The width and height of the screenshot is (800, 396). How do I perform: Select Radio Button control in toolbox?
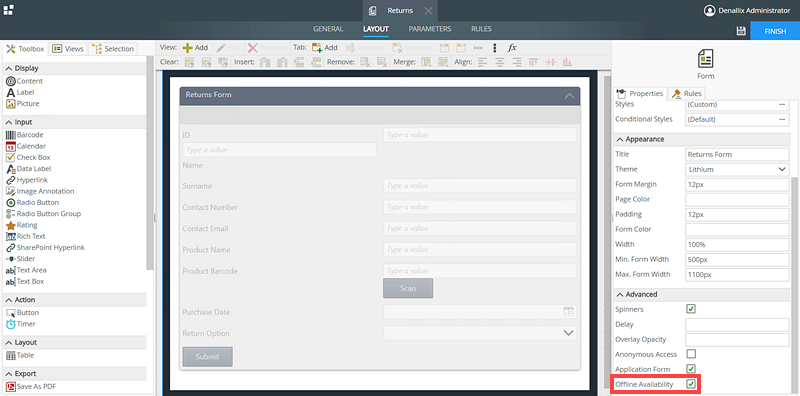pyautogui.click(x=32, y=202)
